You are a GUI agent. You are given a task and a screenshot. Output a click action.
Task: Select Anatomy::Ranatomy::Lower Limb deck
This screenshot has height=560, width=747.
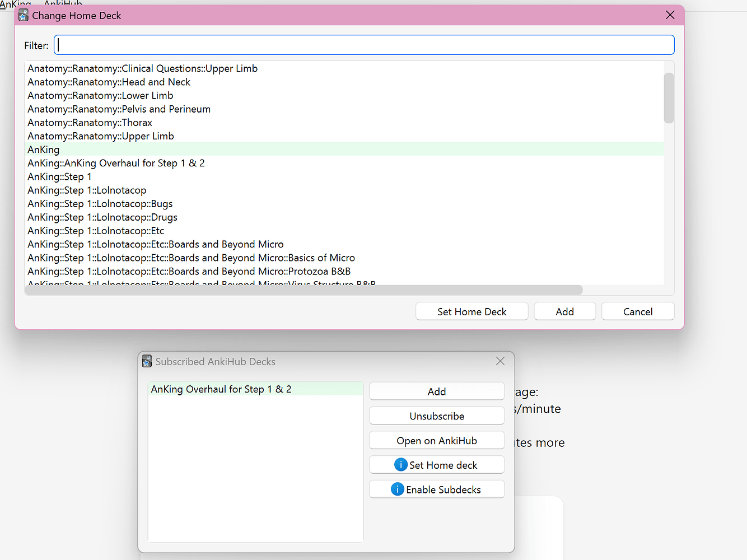(344, 95)
